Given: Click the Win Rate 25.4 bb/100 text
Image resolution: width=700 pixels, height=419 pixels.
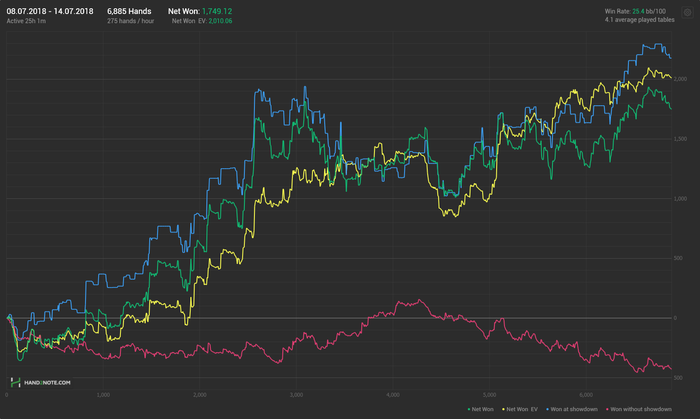Looking at the screenshot, I should (635, 11).
